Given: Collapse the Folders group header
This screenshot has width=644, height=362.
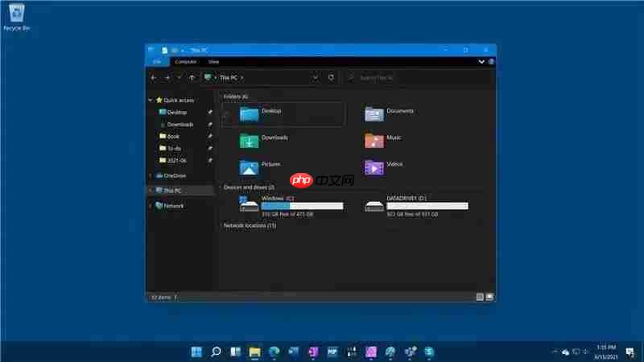Looking at the screenshot, I should coord(221,97).
